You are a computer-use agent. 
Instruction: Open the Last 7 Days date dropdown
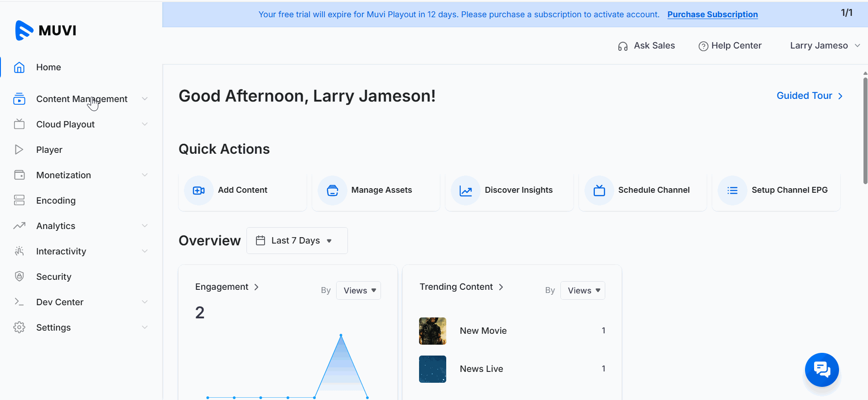297,240
